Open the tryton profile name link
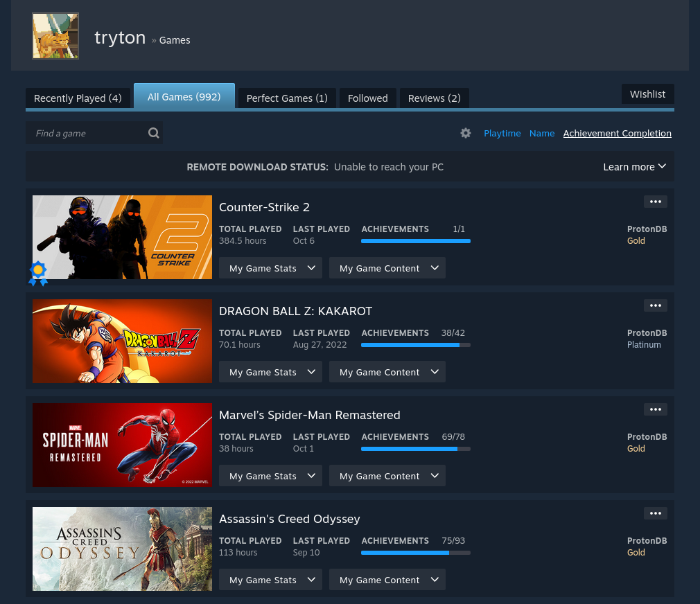 [120, 37]
